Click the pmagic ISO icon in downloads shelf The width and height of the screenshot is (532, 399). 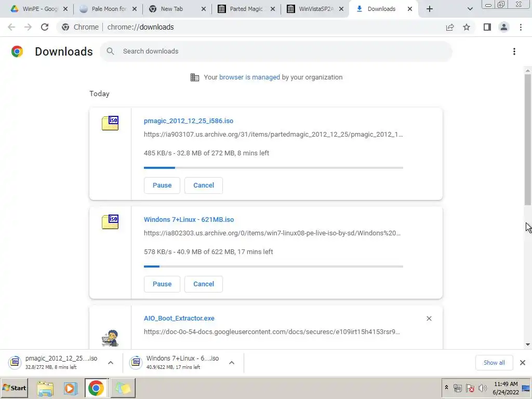pos(15,362)
